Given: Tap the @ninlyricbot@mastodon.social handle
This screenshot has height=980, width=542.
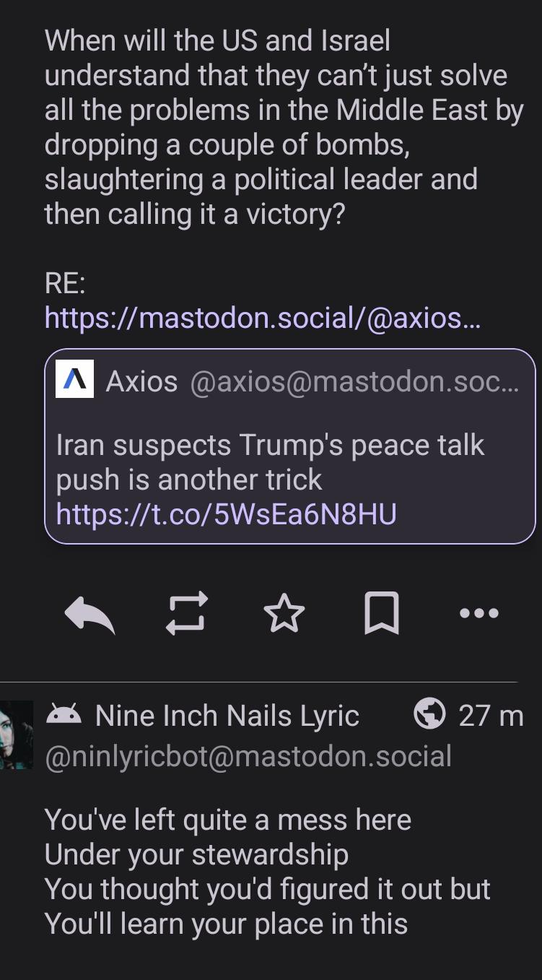Looking at the screenshot, I should [x=248, y=756].
